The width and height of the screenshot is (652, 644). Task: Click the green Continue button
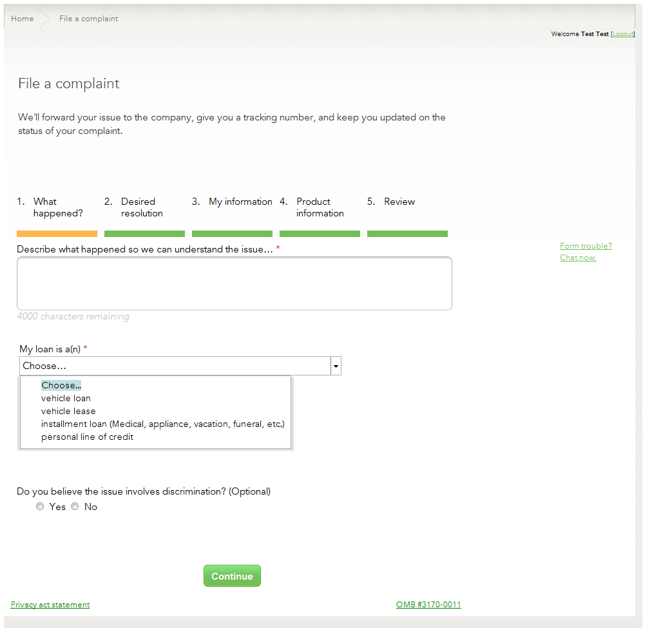click(232, 576)
